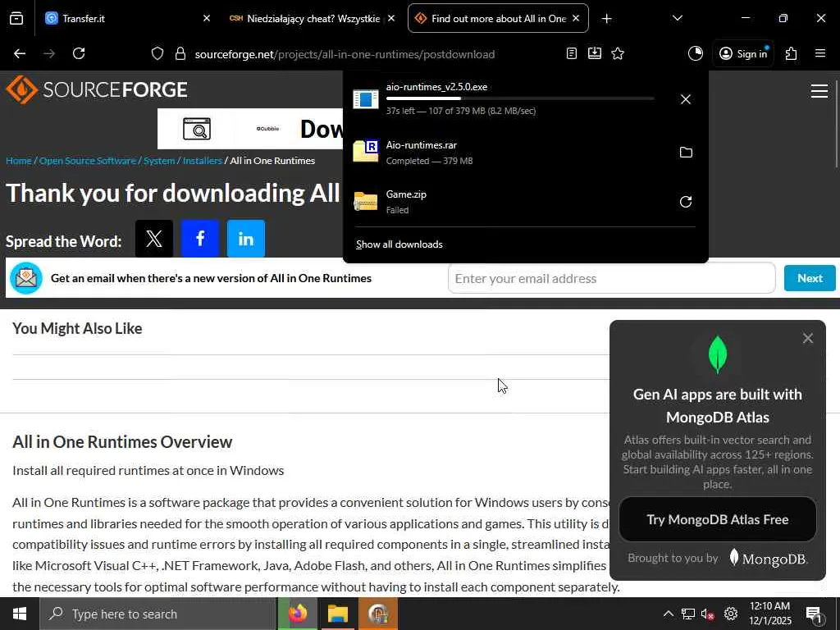Click the page vertical scrollbar
The image size is (840, 630).
point(836,125)
